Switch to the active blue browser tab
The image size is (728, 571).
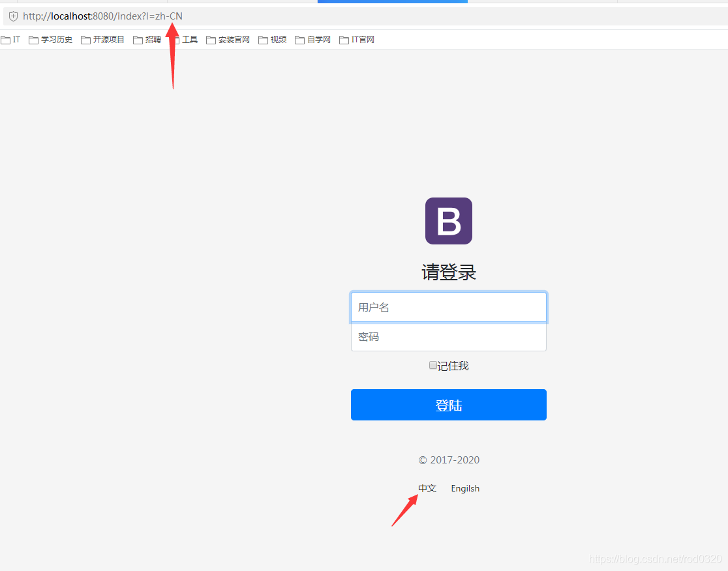(391, 2)
